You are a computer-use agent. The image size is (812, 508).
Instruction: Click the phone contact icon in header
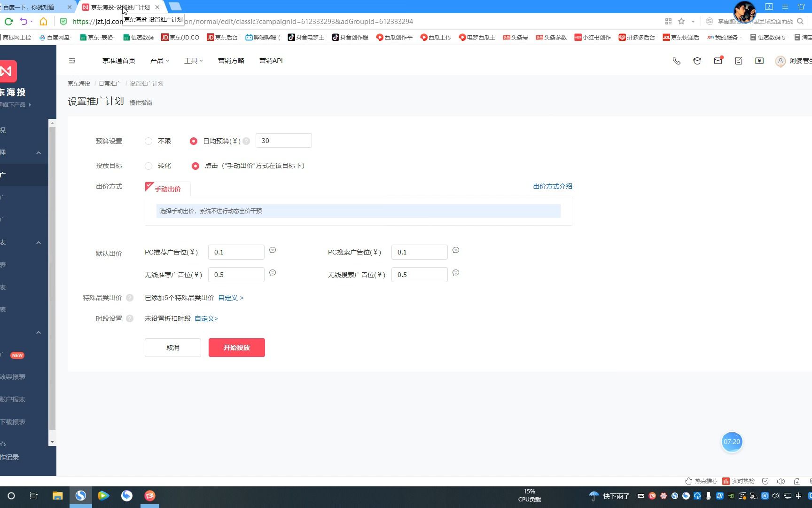pos(677,61)
